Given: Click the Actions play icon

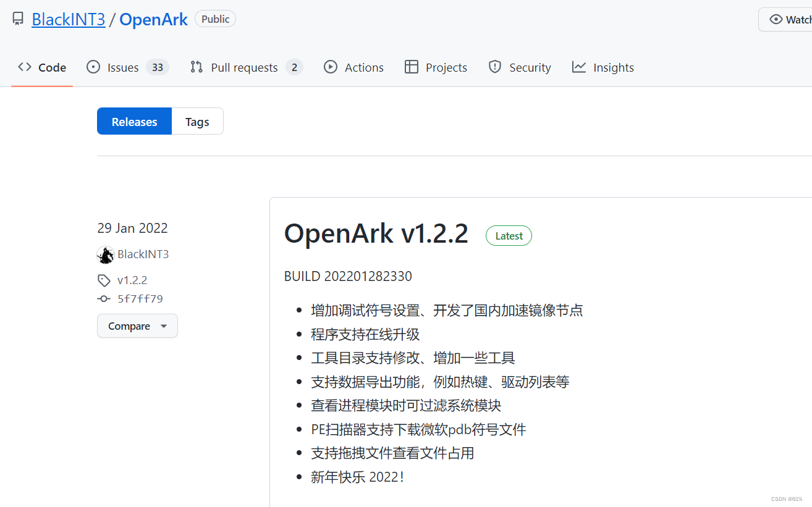Looking at the screenshot, I should point(331,67).
